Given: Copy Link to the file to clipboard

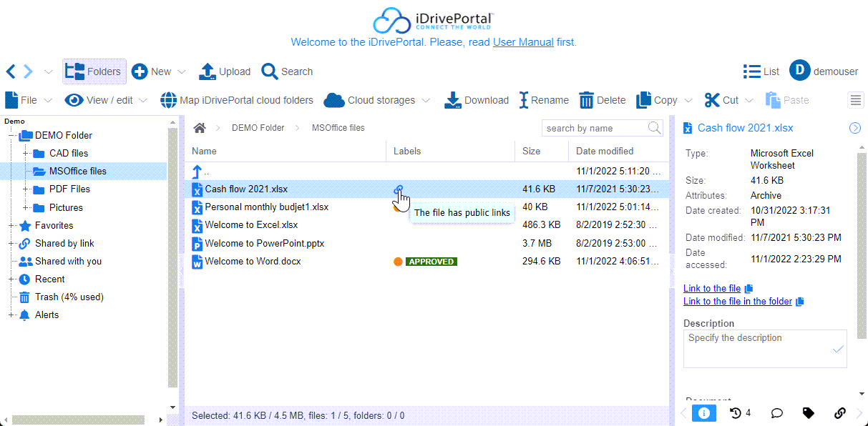Looking at the screenshot, I should coord(749,289).
